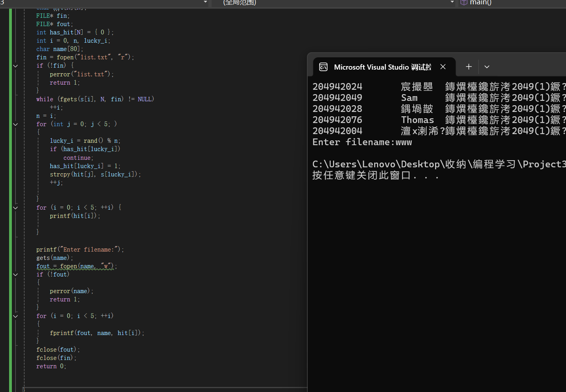Click the 'printf(hit[i]);' line

point(75,216)
